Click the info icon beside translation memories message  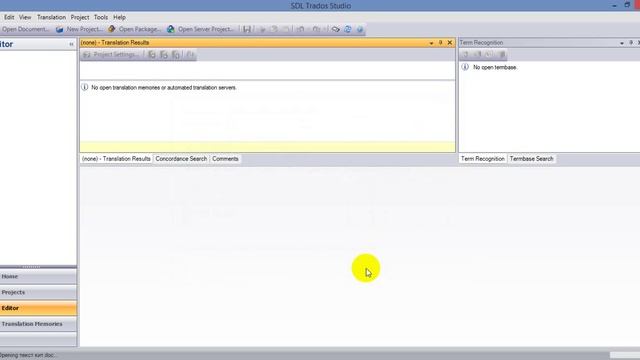tap(84, 87)
